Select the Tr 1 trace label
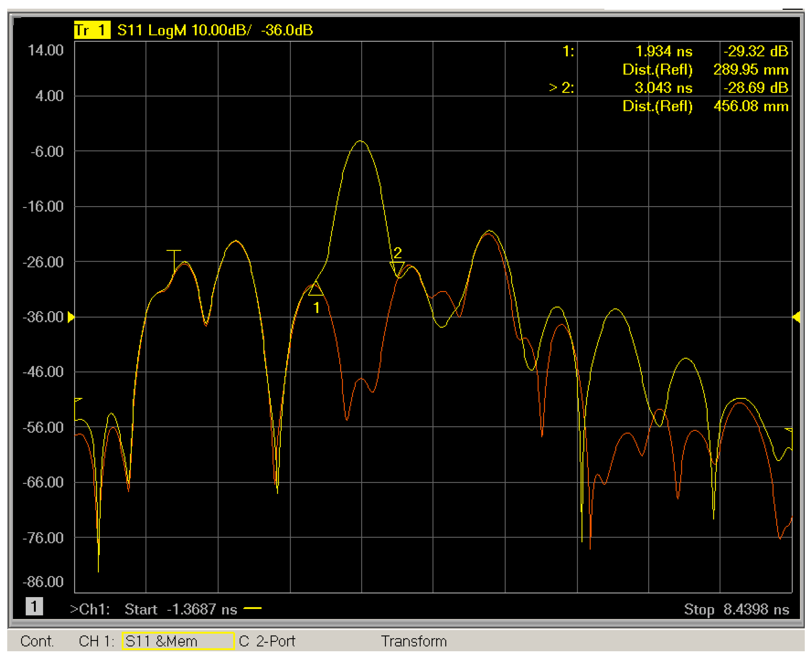Viewport: 812px width, 661px height. (92, 30)
